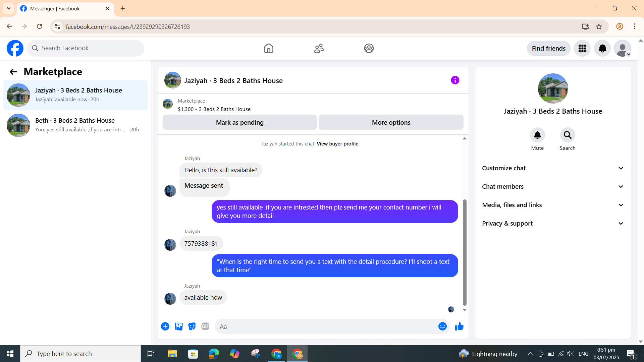Search within the conversation
The height and width of the screenshot is (362, 644).
tap(567, 135)
